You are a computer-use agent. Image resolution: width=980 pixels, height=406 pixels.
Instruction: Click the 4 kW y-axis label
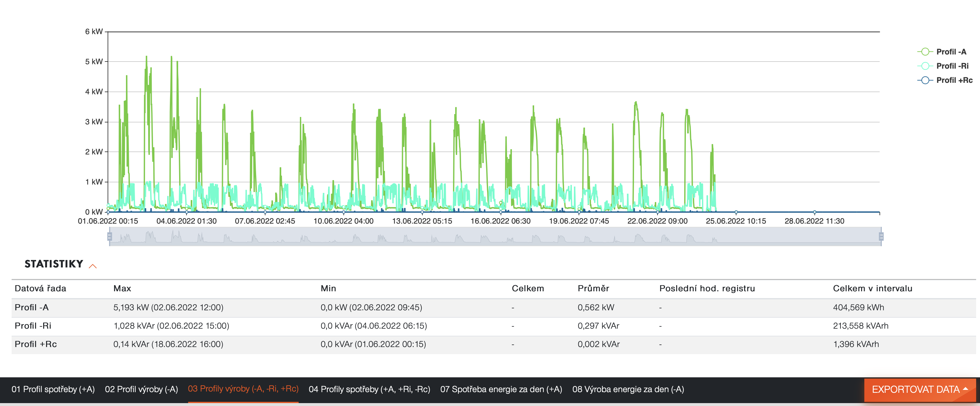(94, 92)
